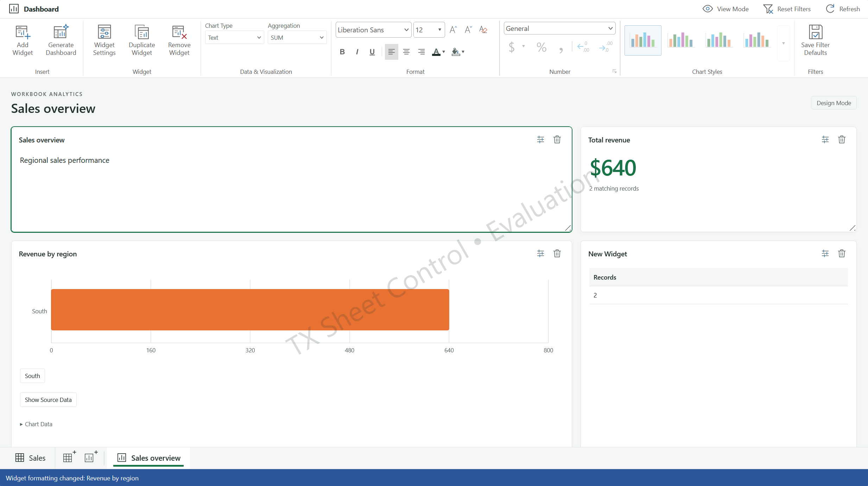Clear formatting with the eraser icon
Viewport: 868px width, 486px height.
pyautogui.click(x=483, y=30)
